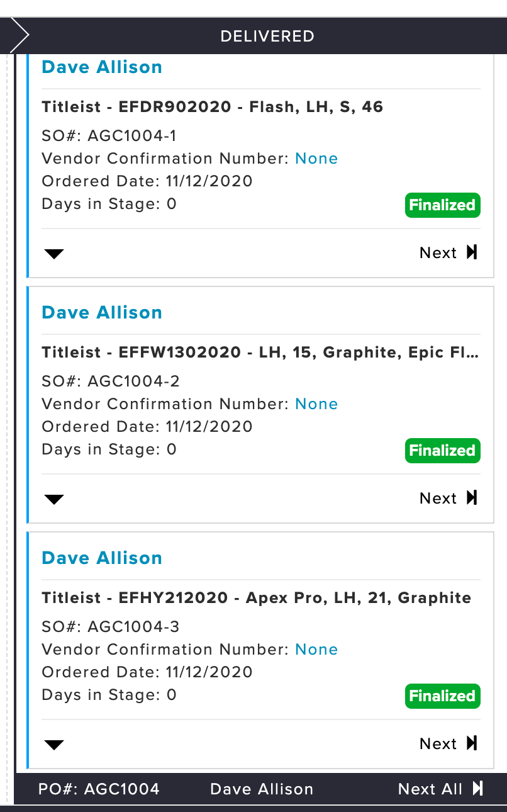Collapse the Delivered column using header chevron

click(19, 36)
